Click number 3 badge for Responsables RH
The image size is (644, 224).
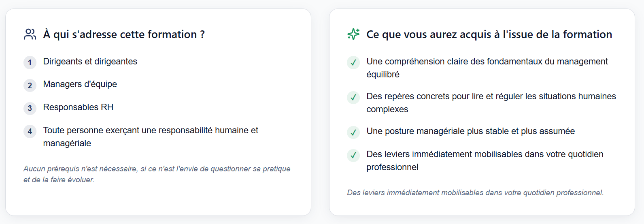pos(30,108)
